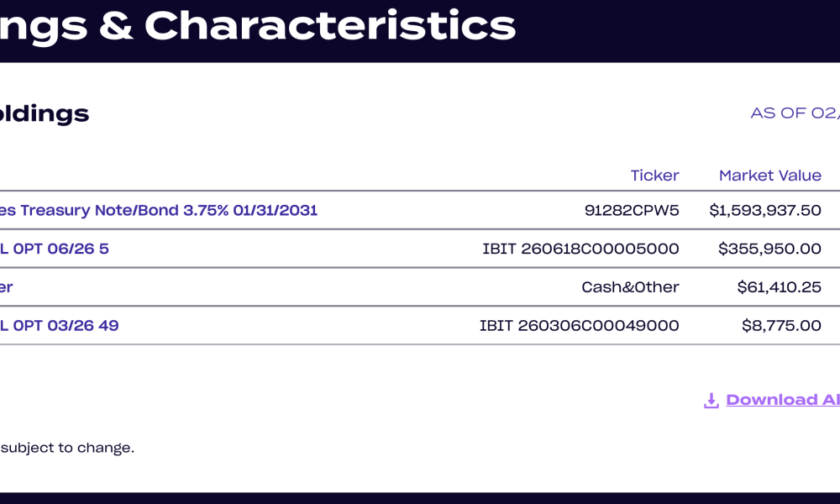The height and width of the screenshot is (504, 840).
Task: Click the OPT 03/26 49 holding name
Action: pos(60,325)
